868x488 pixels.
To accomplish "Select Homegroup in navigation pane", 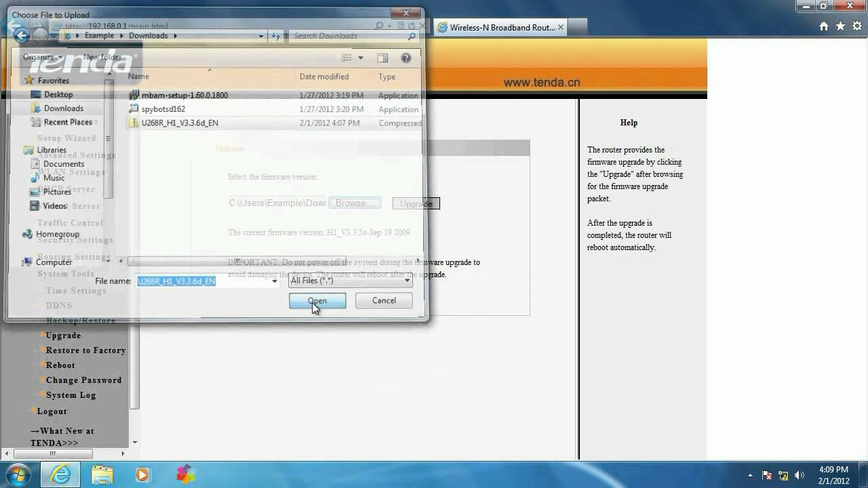I will (x=58, y=235).
